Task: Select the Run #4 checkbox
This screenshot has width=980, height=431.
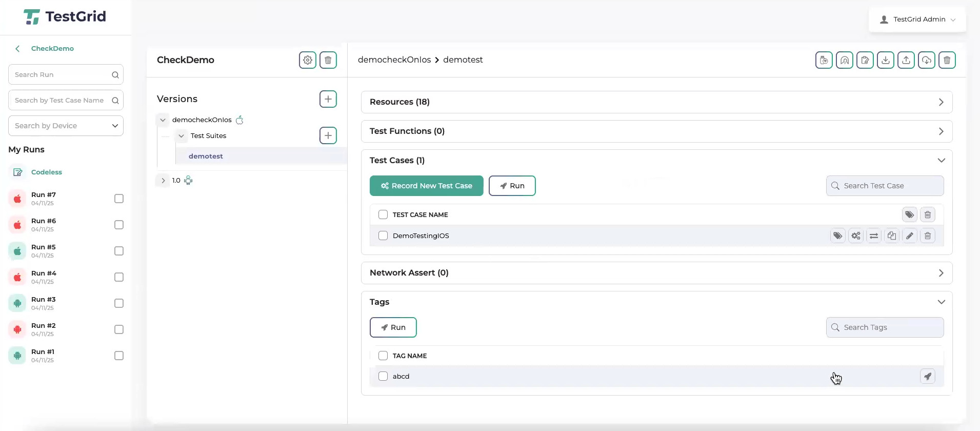Action: point(119,277)
